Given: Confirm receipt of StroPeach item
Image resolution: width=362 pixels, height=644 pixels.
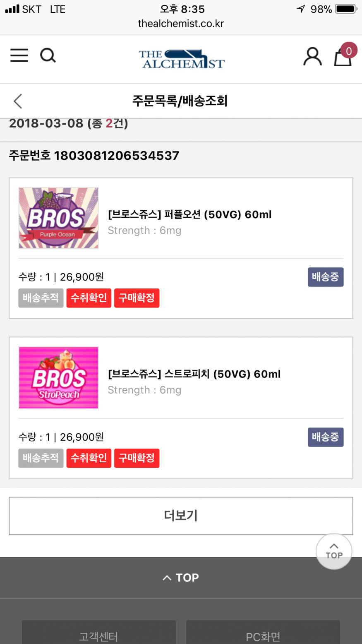Looking at the screenshot, I should (x=89, y=458).
